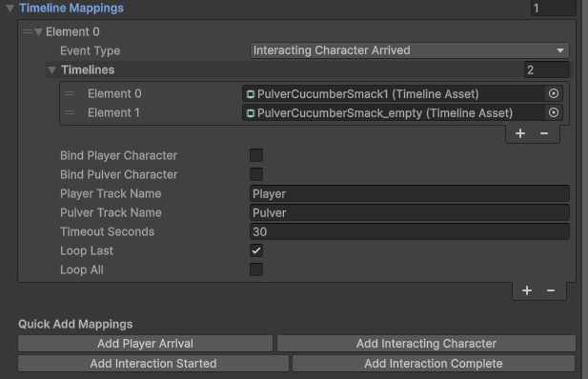Click the Bind Pulver Character label
Image resolution: width=588 pixels, height=379 pixels.
(x=119, y=174)
